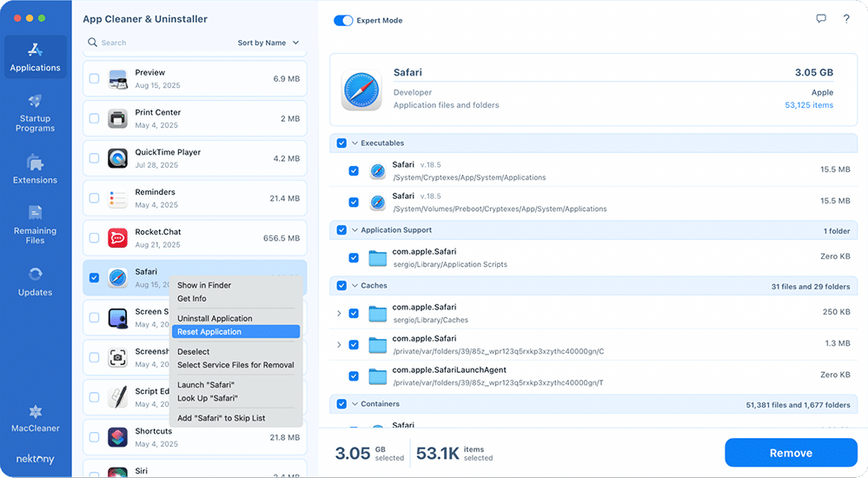Expand com.apple.Safari in sergio/Library/Caches
The width and height of the screenshot is (868, 478).
(339, 314)
